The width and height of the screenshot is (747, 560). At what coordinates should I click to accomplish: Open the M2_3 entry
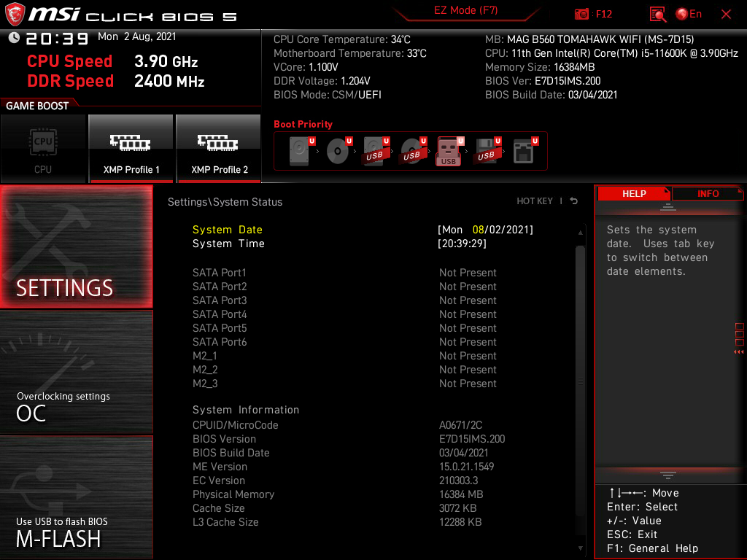pos(344,384)
